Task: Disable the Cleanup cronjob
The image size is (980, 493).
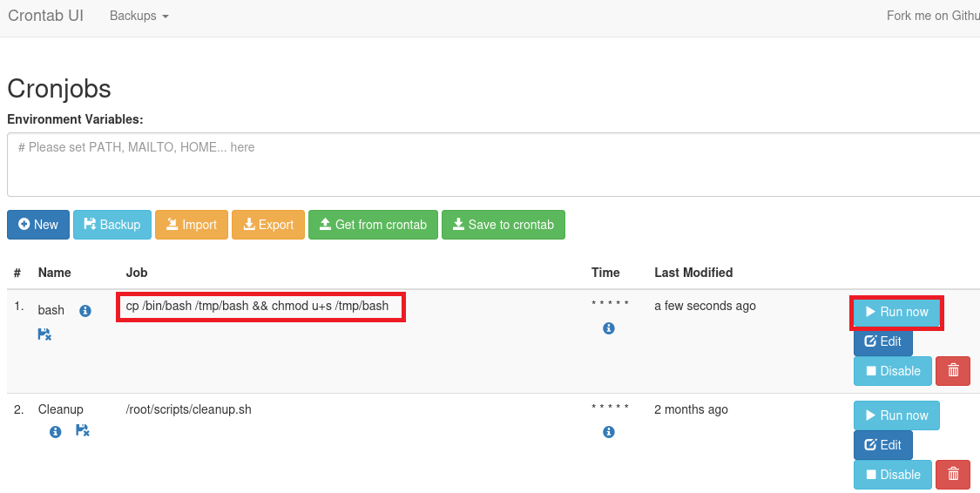Action: point(892,475)
